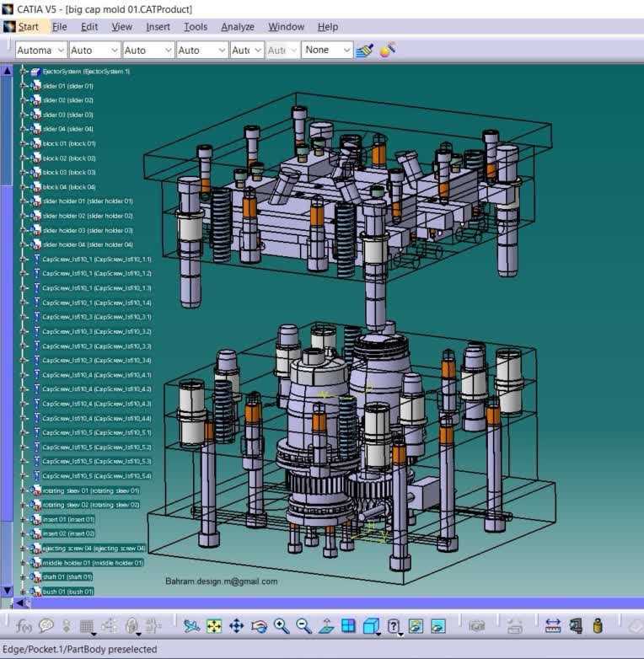644x659 pixels.
Task: Click the CATIA icon beside Start menu
Action: tap(9, 27)
